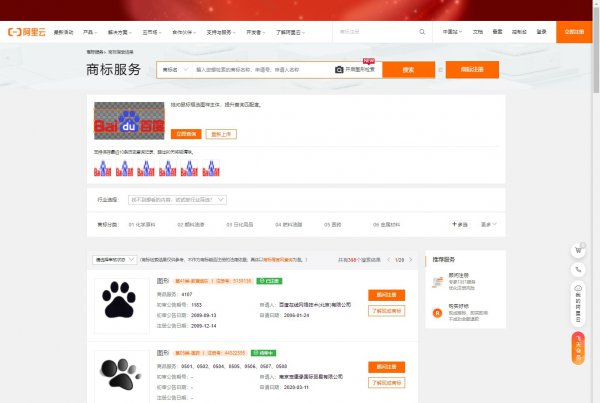Click 了解同类商标 on the registered paw trademark
This screenshot has width=600, height=403.
(x=386, y=311)
